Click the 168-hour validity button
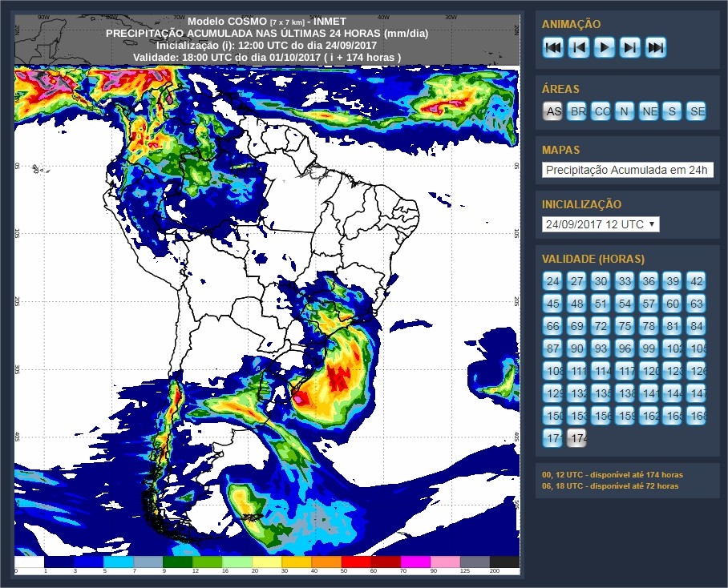The height and width of the screenshot is (588, 728). (x=698, y=416)
